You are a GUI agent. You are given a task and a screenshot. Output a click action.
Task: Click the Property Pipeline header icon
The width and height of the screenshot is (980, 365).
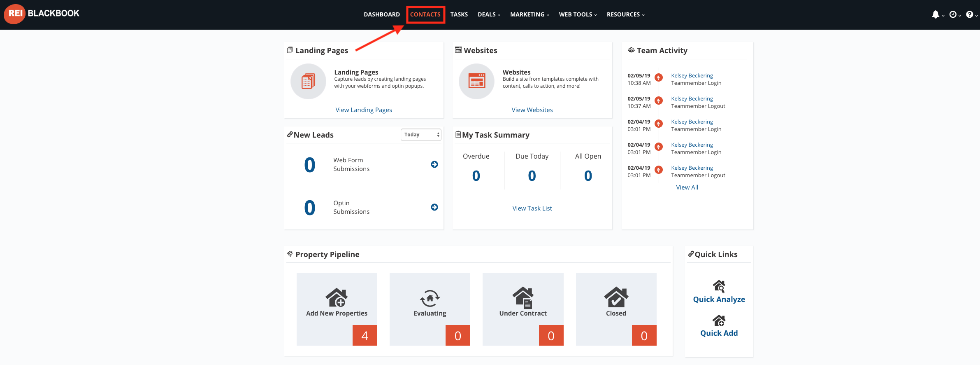pyautogui.click(x=290, y=254)
